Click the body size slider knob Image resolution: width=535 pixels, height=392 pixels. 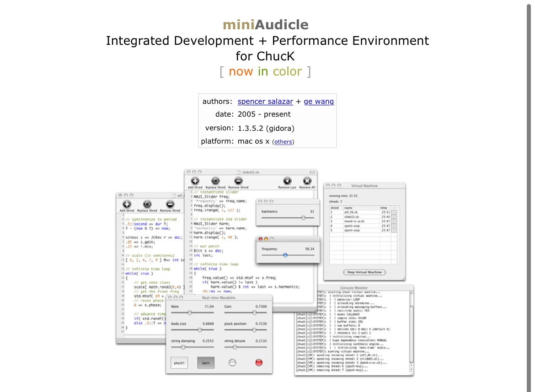point(200,330)
